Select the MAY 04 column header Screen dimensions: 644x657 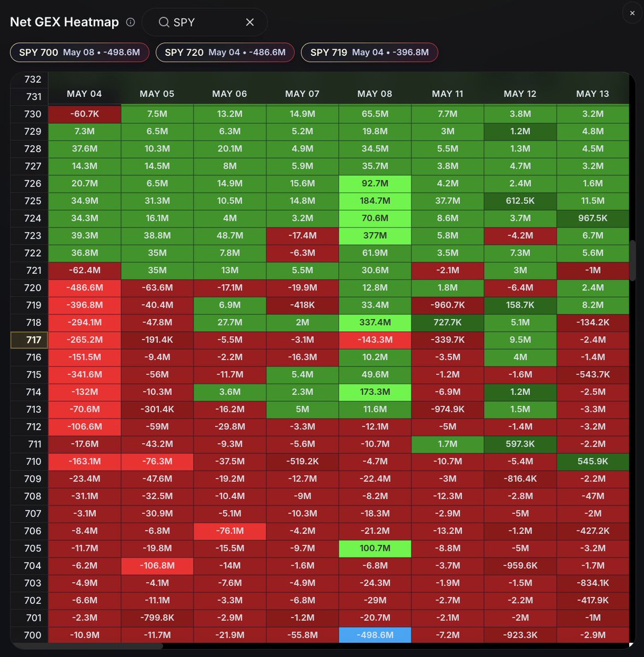[84, 94]
